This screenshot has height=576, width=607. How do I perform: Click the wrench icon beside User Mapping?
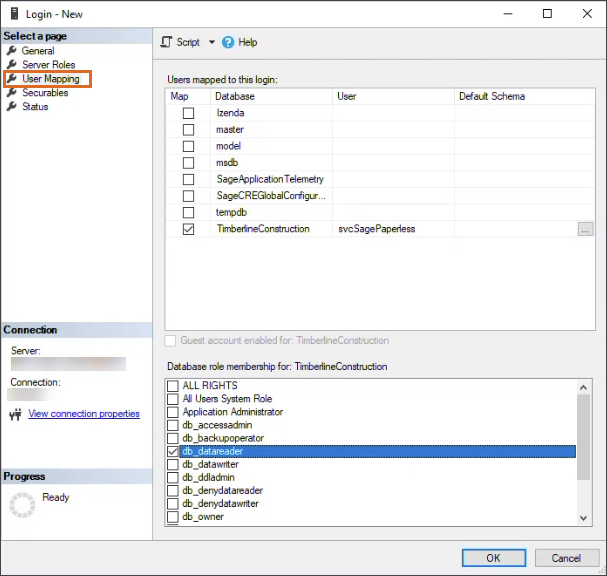click(x=12, y=79)
